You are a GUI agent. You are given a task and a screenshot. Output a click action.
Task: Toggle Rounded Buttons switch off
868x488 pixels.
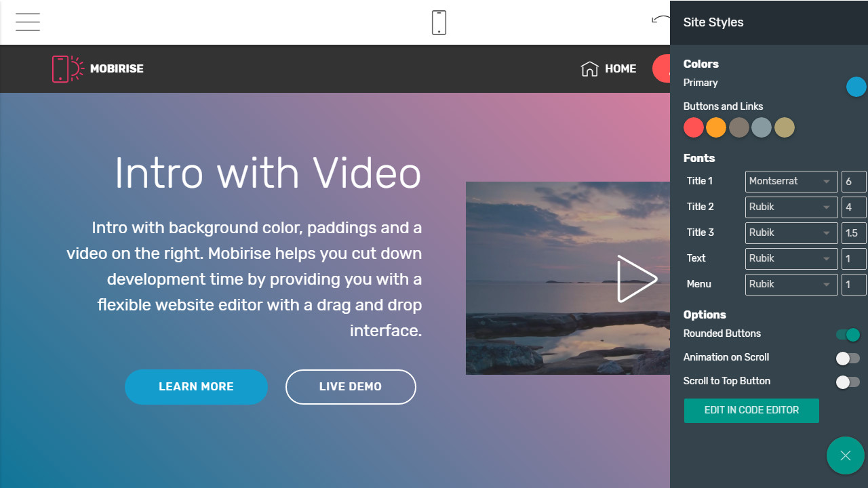[848, 334]
